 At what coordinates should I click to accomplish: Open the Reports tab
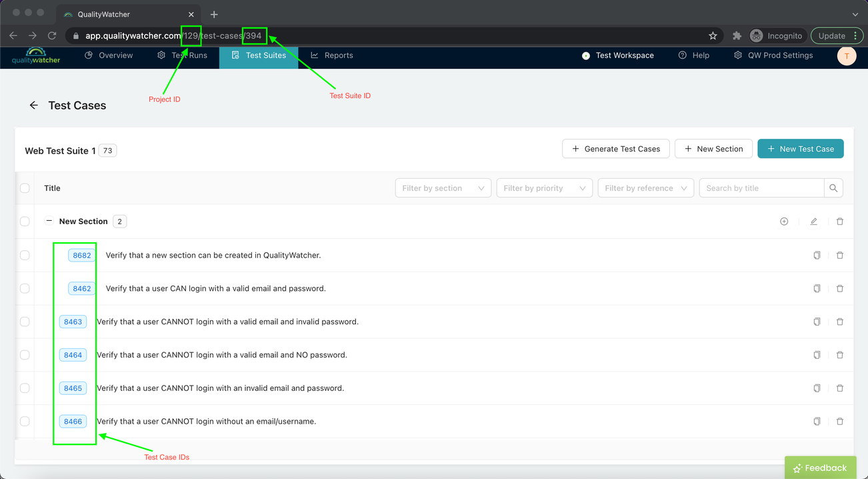(332, 55)
